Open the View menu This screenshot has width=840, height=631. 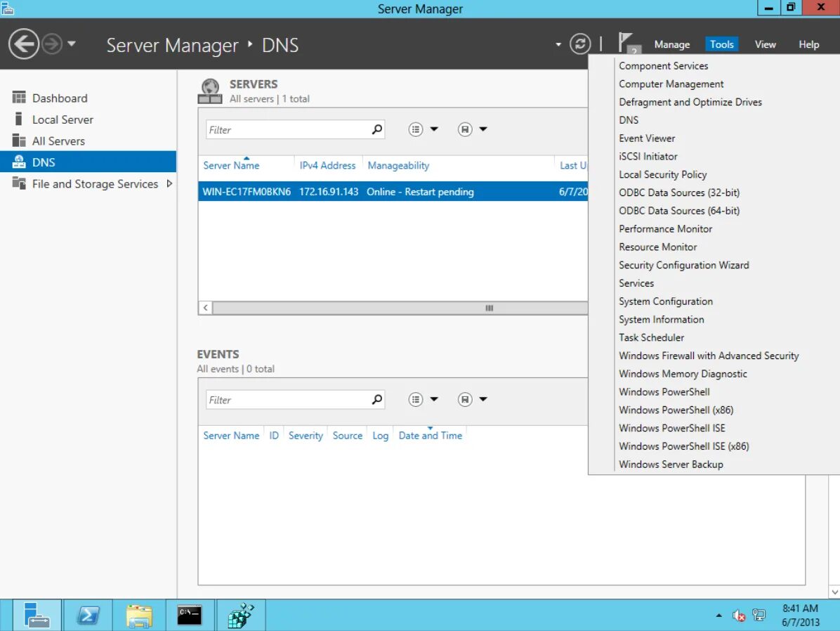click(x=764, y=44)
